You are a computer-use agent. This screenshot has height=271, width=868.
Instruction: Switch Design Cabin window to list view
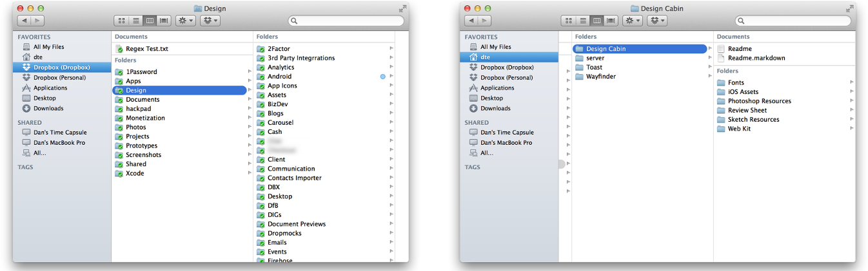pos(583,21)
